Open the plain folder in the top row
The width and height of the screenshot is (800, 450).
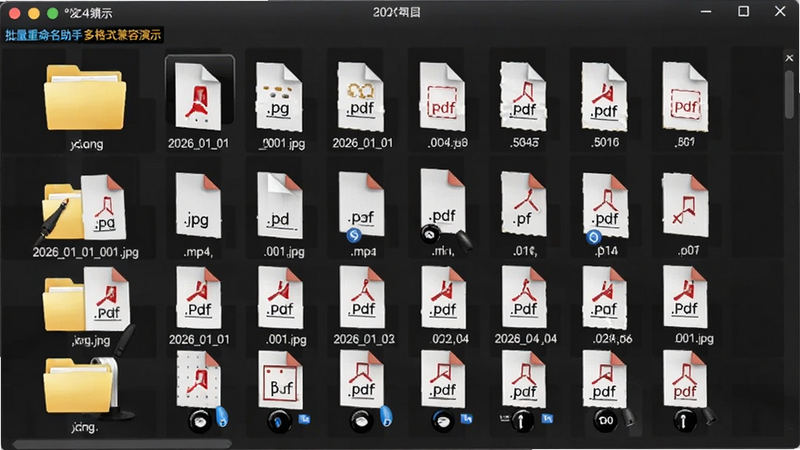click(85, 97)
